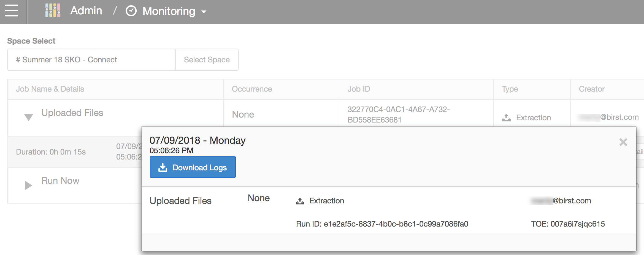Focus the Space Select text field
The height and width of the screenshot is (255, 644).
[91, 60]
